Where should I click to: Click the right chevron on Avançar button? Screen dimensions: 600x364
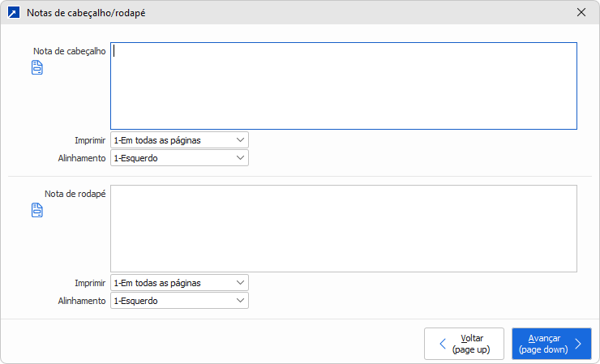(x=577, y=344)
